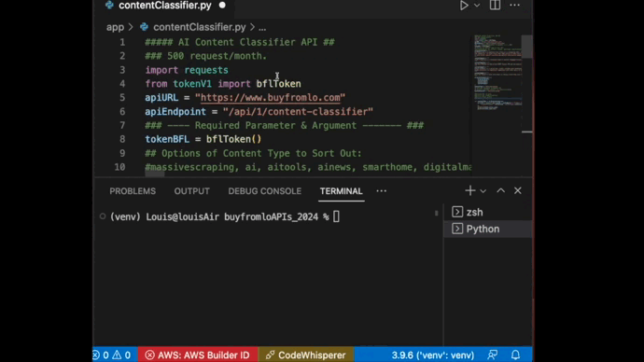Switch to the DEBUG CONSOLE tab
Screen dimensions: 644x362
pos(265,191)
